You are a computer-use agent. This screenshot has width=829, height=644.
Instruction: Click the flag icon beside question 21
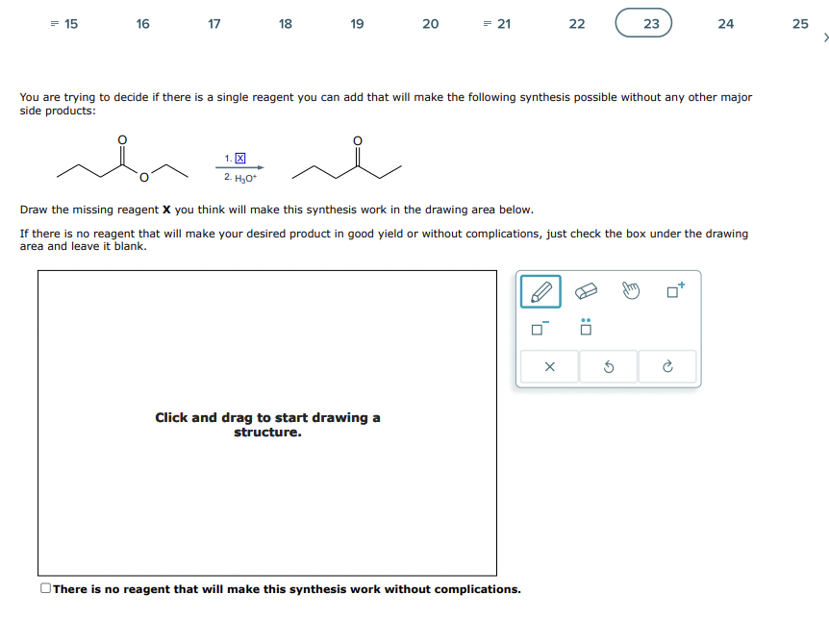[x=487, y=23]
